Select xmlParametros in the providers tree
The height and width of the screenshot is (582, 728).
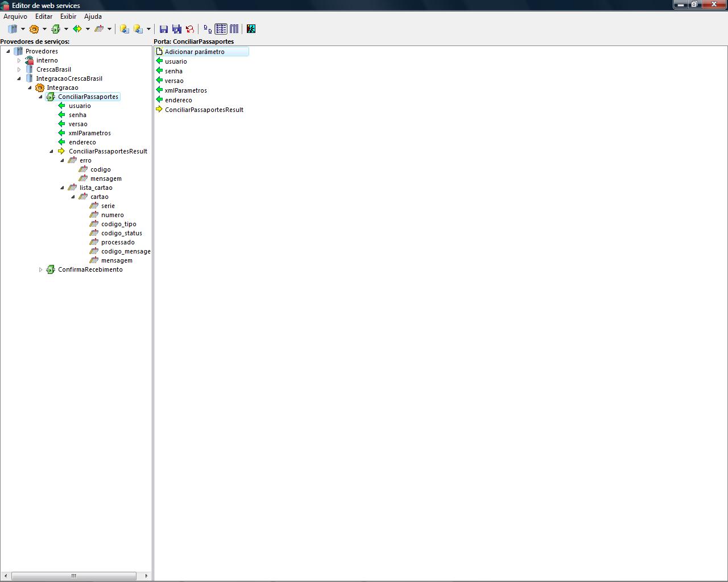click(90, 133)
